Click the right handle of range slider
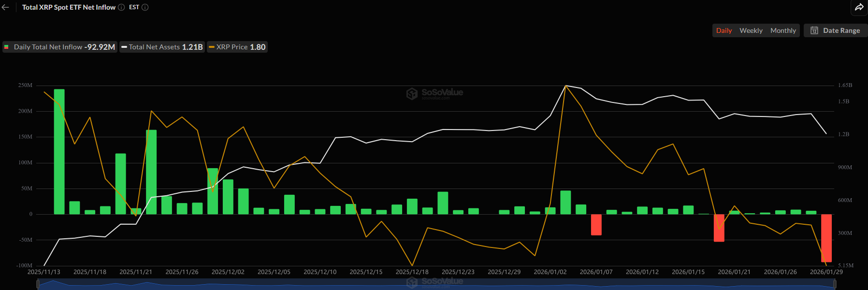 coord(835,285)
